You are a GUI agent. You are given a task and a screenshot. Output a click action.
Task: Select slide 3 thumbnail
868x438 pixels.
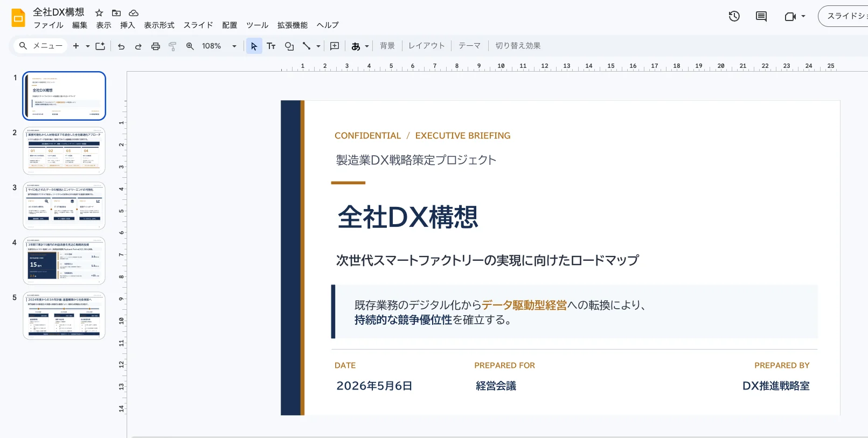click(x=64, y=206)
